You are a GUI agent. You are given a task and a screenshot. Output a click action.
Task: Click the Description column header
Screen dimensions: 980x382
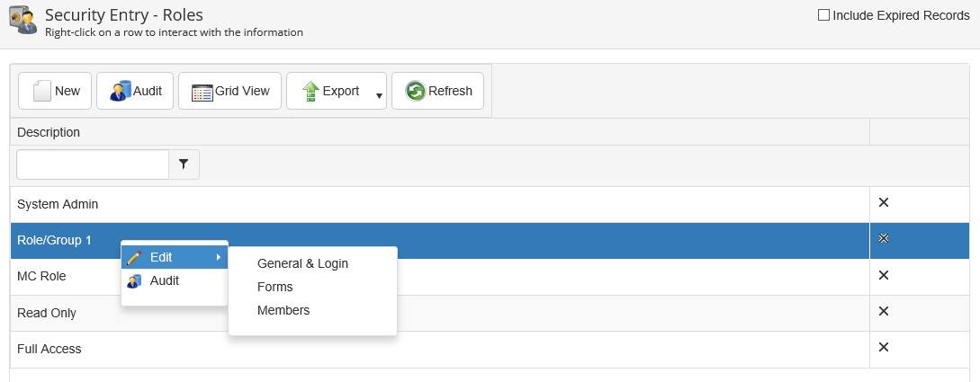point(49,132)
